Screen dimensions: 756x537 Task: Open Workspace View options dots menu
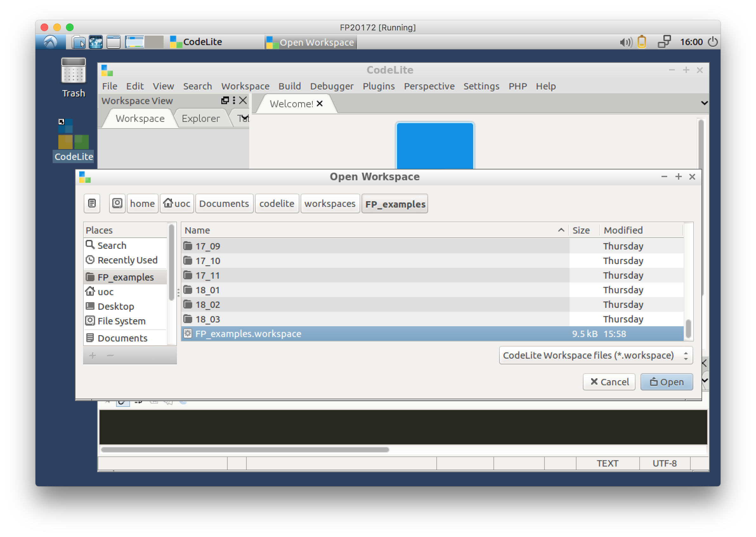pyautogui.click(x=234, y=100)
